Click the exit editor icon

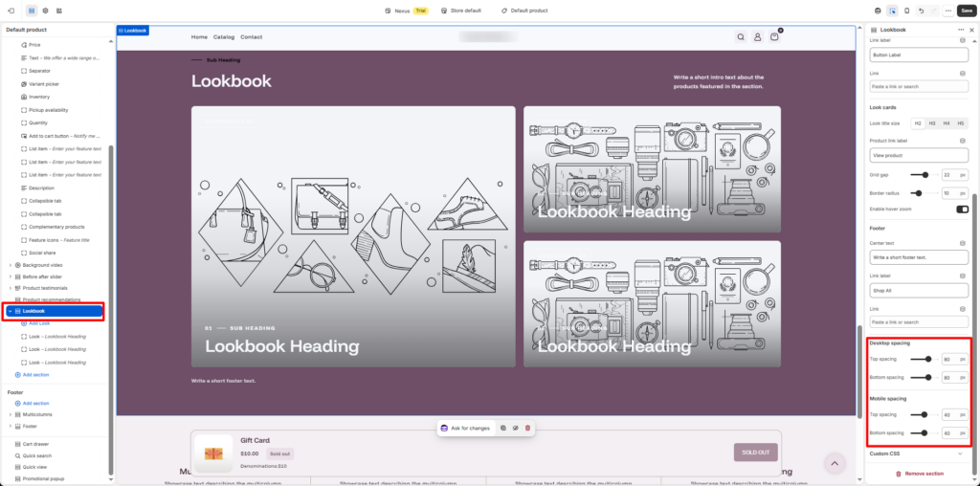(x=11, y=11)
